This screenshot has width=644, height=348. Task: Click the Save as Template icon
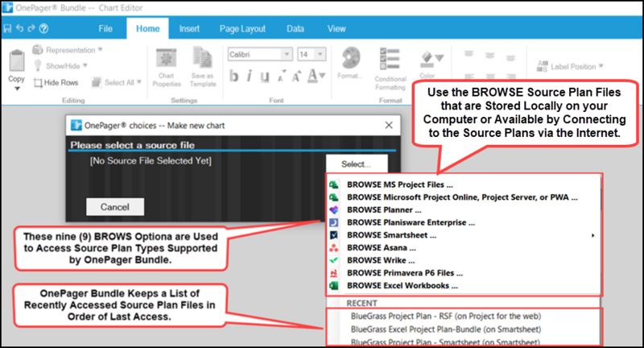coord(203,57)
